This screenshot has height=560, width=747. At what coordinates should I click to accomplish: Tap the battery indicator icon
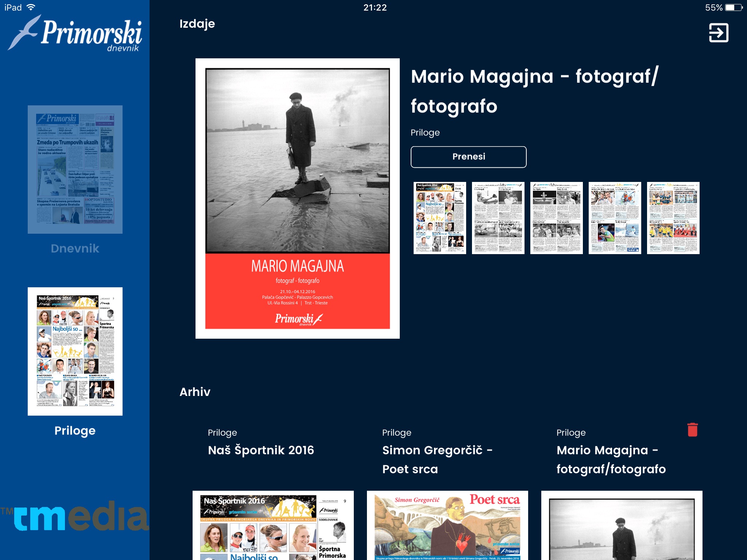point(734,7)
